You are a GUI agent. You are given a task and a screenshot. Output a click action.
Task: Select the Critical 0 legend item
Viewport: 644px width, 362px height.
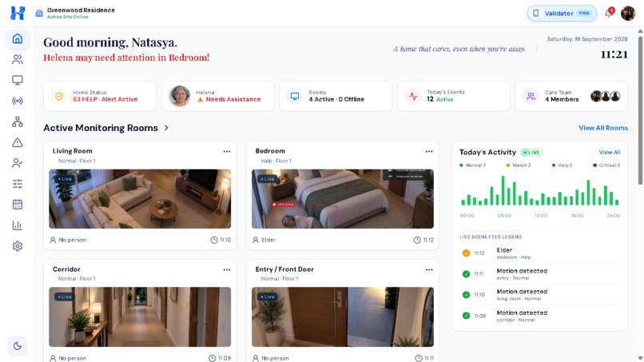click(x=606, y=165)
